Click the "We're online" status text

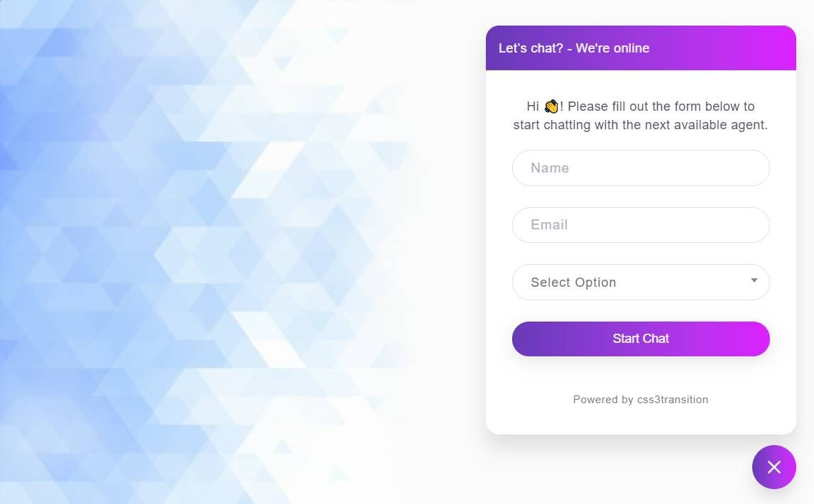tap(612, 48)
